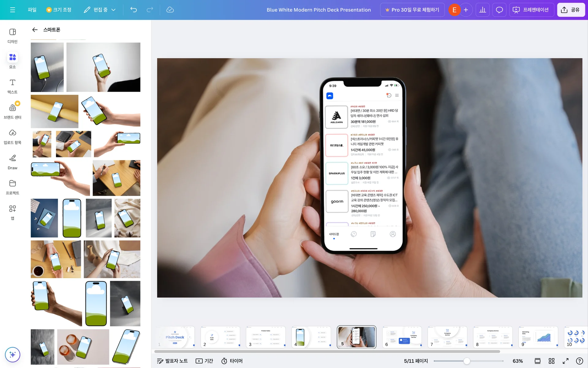
Task: Open the comments icon in the top bar
Action: click(499, 10)
